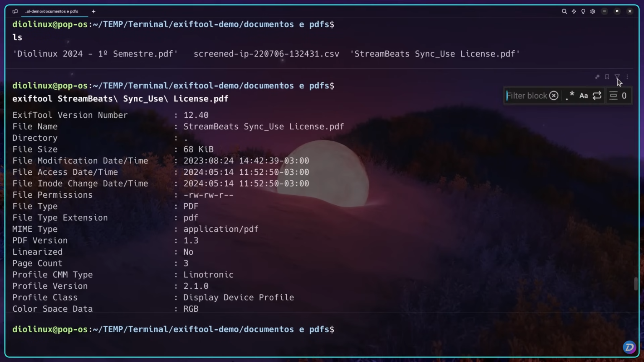
Task: Open a new tab with the plus button
Action: point(93,11)
